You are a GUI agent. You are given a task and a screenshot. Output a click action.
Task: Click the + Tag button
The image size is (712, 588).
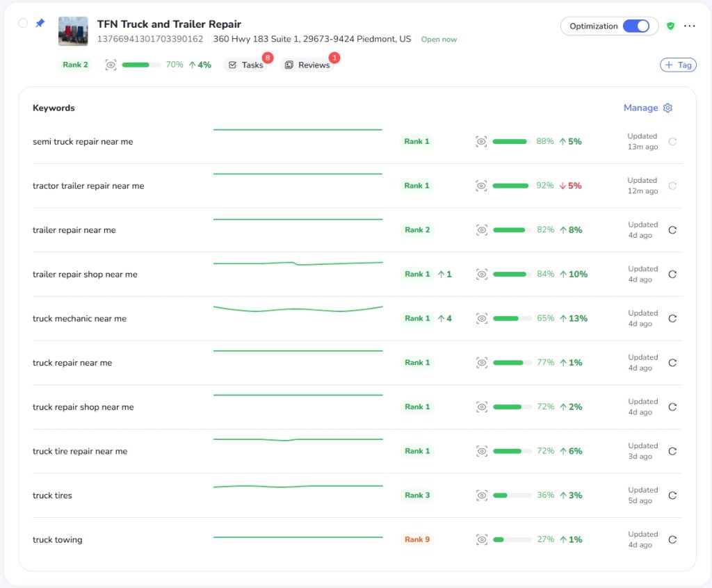click(678, 65)
